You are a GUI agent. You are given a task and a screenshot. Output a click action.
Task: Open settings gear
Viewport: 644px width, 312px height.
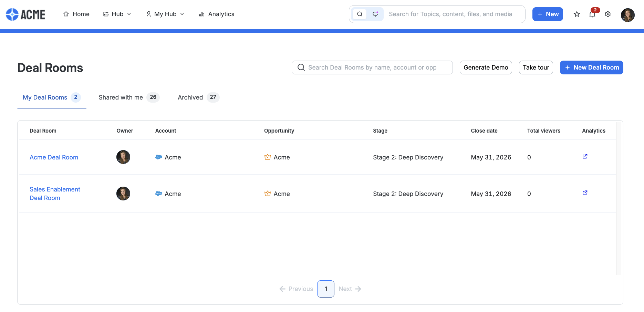click(x=608, y=14)
